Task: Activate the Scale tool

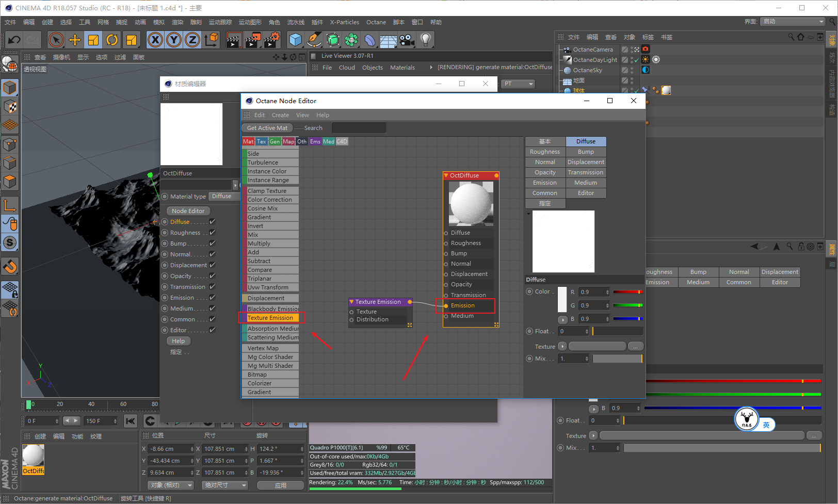Action: (93, 40)
